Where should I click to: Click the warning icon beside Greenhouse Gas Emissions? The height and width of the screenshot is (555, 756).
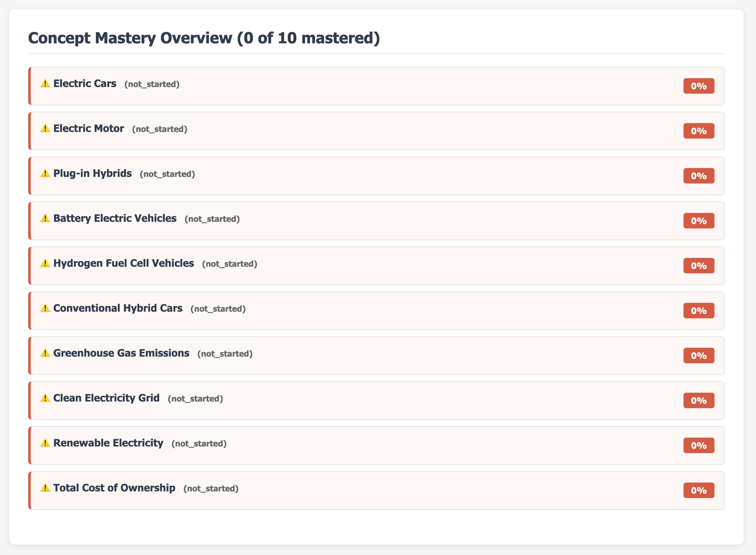(45, 353)
